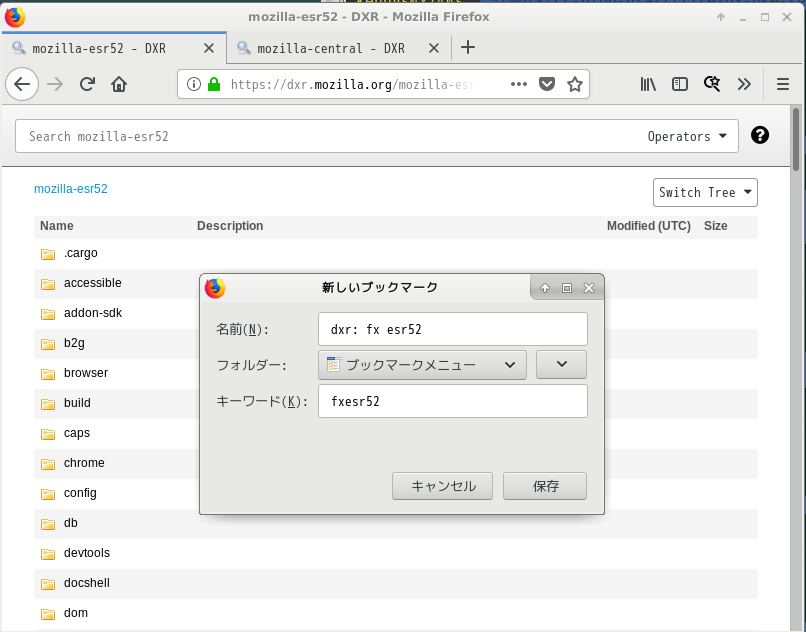Go to the Firefox home page

[x=119, y=85]
